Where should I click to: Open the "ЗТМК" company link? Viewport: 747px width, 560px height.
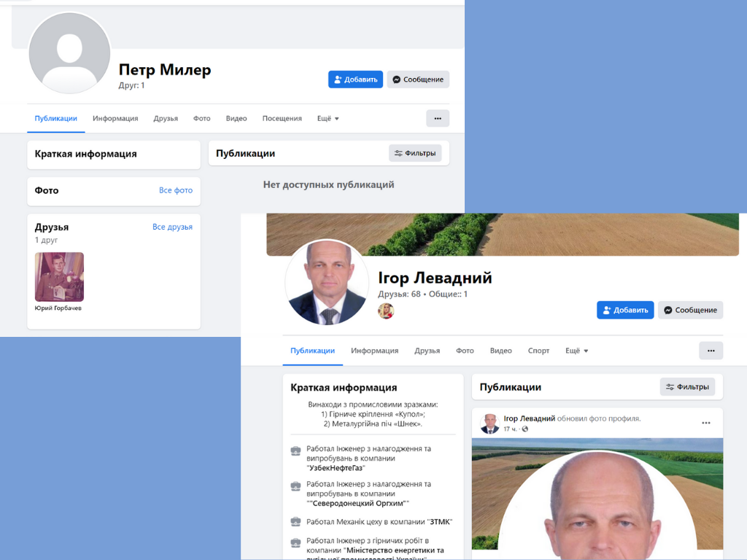[440, 522]
